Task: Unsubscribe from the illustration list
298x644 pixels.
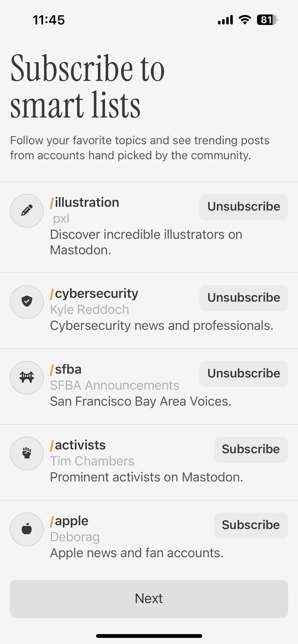Action: click(244, 207)
